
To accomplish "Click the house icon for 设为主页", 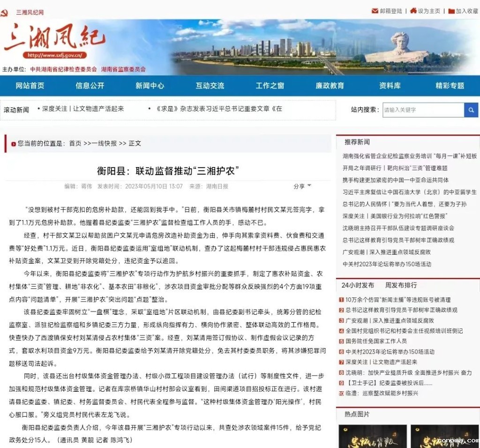I will (413, 11).
